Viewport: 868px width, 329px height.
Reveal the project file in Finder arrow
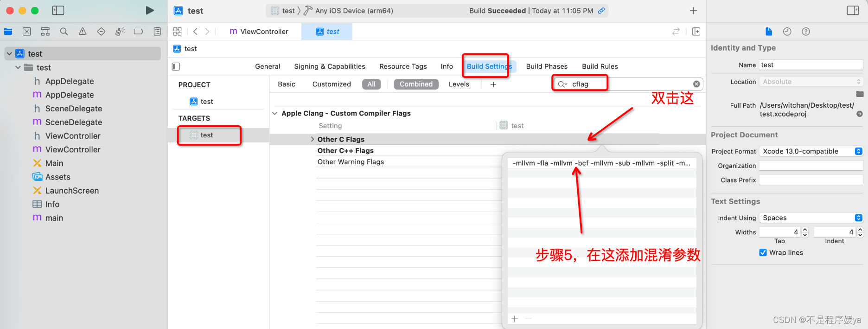pos(859,114)
